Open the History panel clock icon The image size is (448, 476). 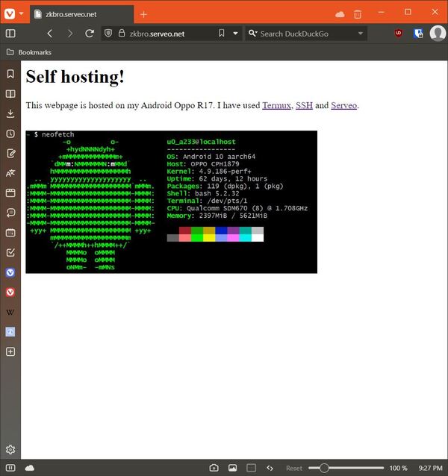(10, 134)
